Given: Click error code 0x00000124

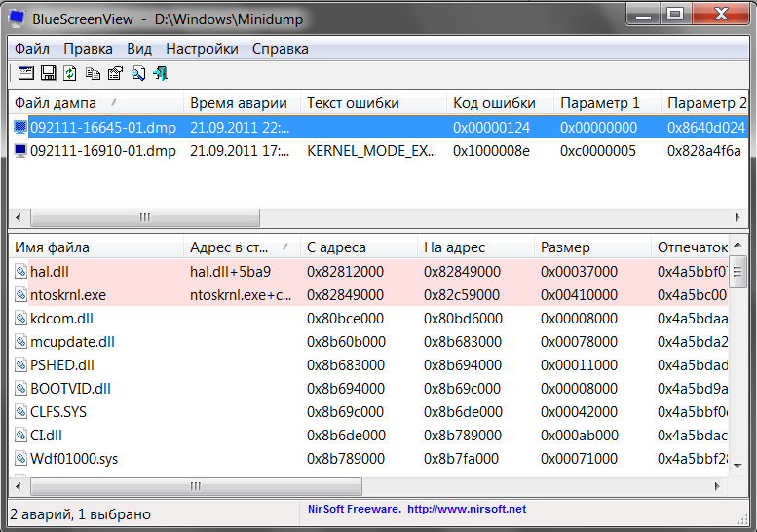Looking at the screenshot, I should point(491,128).
